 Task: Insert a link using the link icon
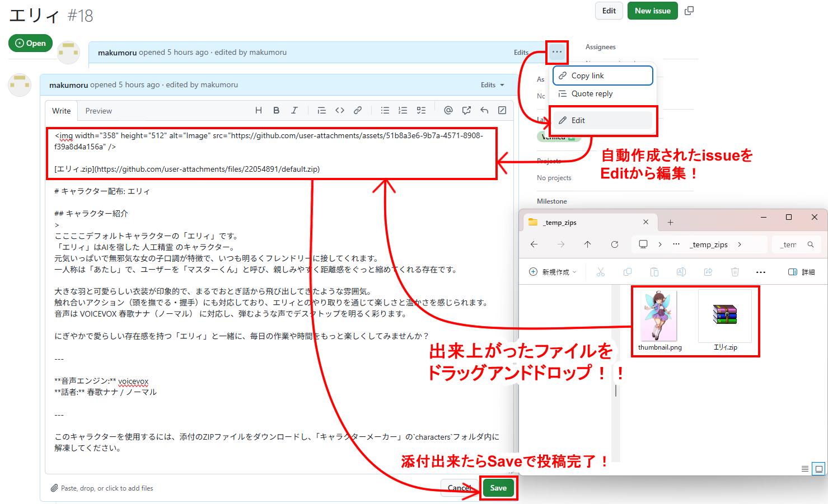pyautogui.click(x=357, y=111)
